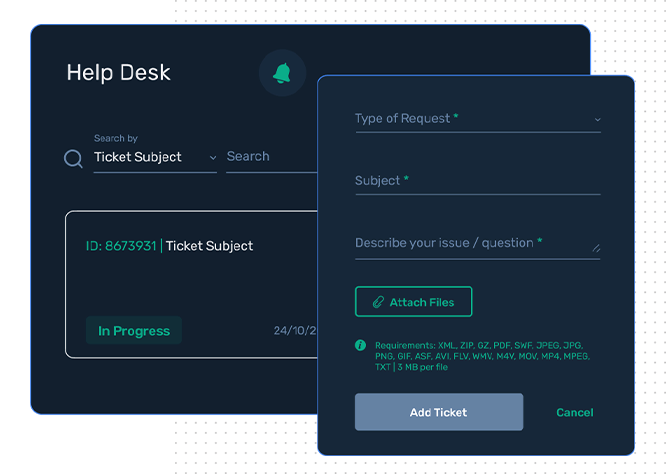Click the resize handle on description field
The image size is (666, 474).
pyautogui.click(x=596, y=248)
